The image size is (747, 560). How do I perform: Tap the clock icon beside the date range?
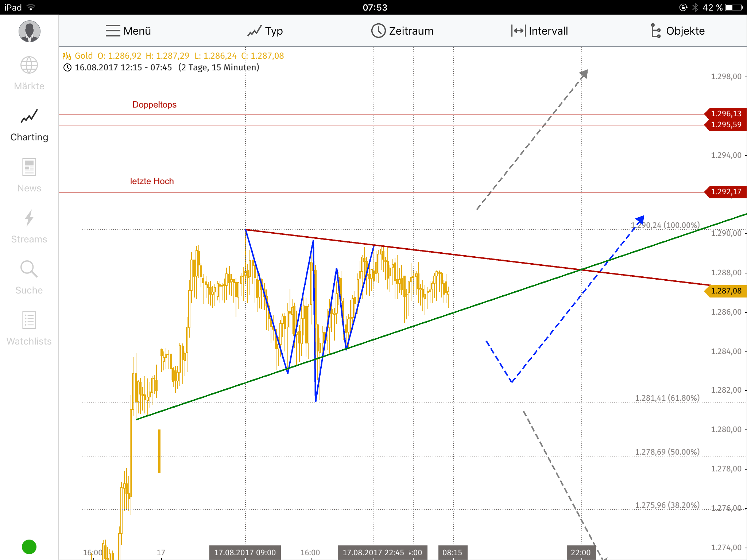coord(67,67)
